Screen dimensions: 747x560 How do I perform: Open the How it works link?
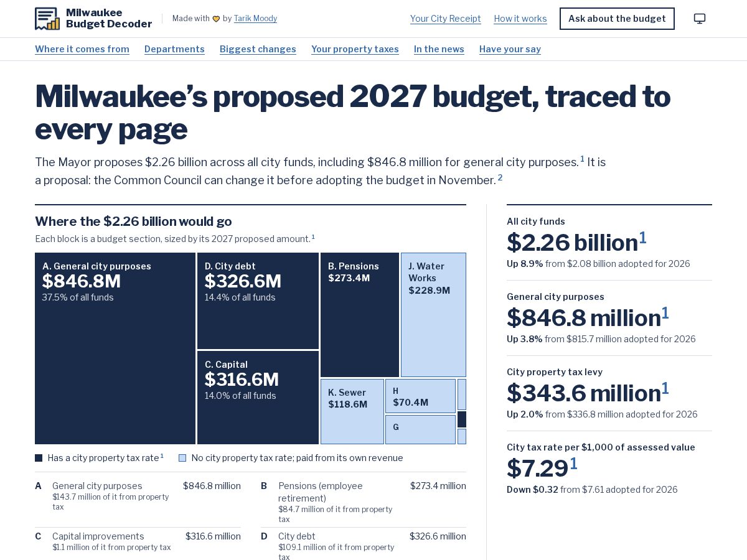520,19
